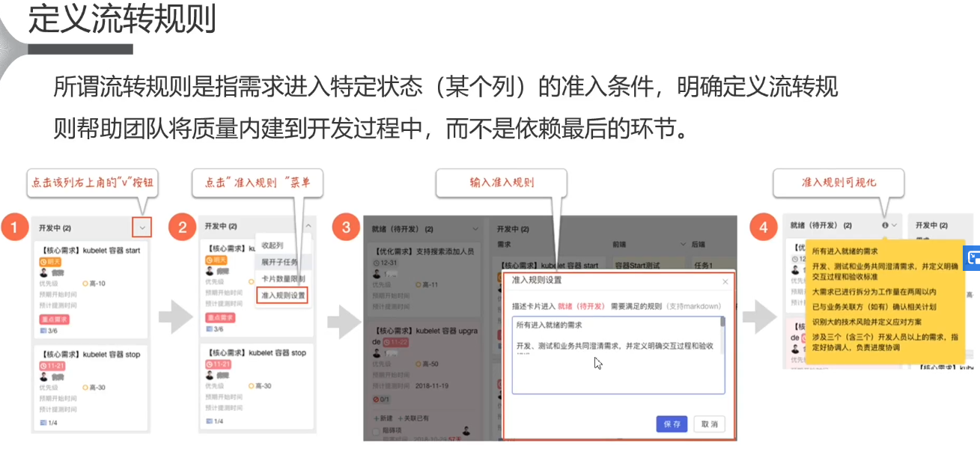
Task: Open the kubelet 容器 stop card in step 1
Action: pyautogui.click(x=91, y=388)
